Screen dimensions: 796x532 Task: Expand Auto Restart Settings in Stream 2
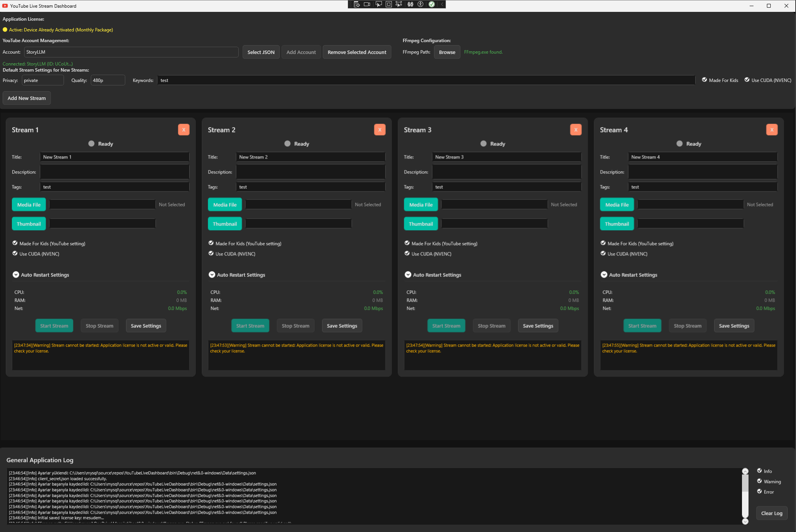tap(212, 275)
